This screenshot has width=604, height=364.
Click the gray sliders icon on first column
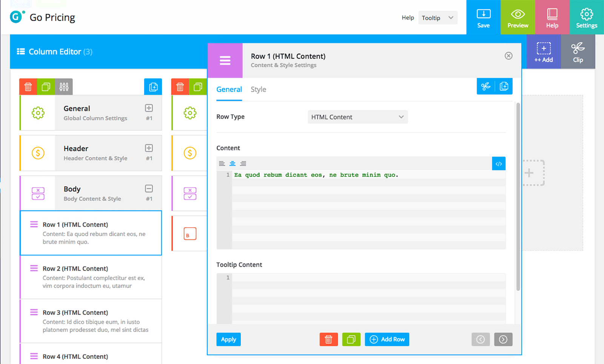(64, 87)
